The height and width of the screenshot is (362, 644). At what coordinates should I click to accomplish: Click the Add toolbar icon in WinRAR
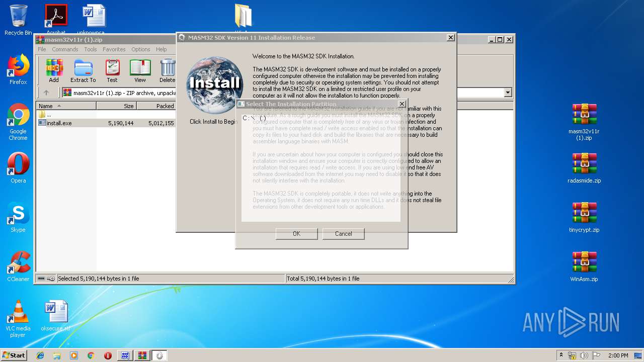pyautogui.click(x=54, y=70)
